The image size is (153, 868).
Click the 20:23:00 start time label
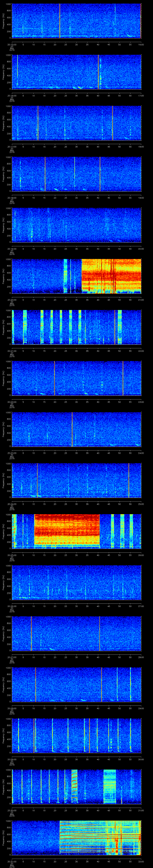pos(12,453)
